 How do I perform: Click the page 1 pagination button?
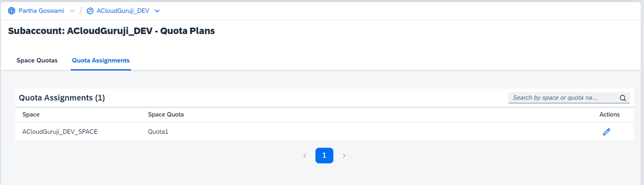point(324,156)
